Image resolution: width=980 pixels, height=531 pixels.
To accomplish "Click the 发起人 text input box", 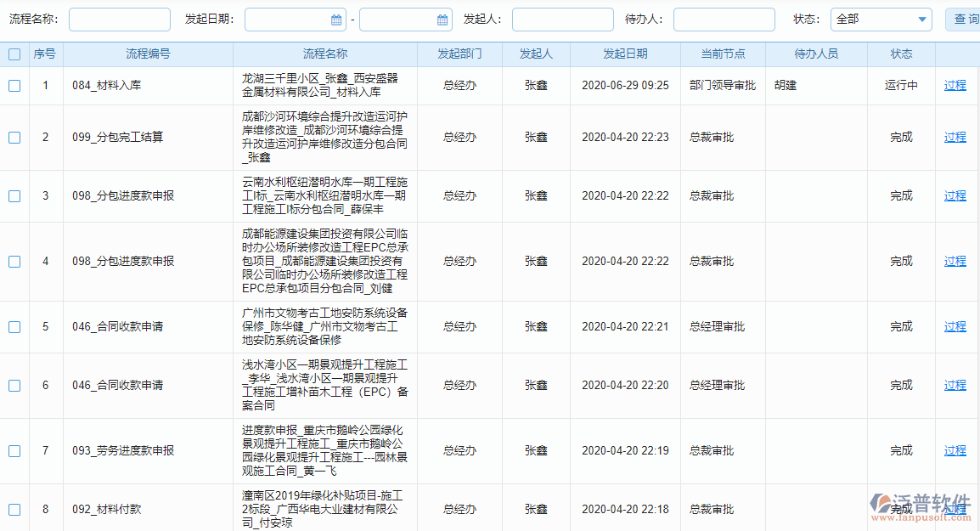I will (x=562, y=20).
